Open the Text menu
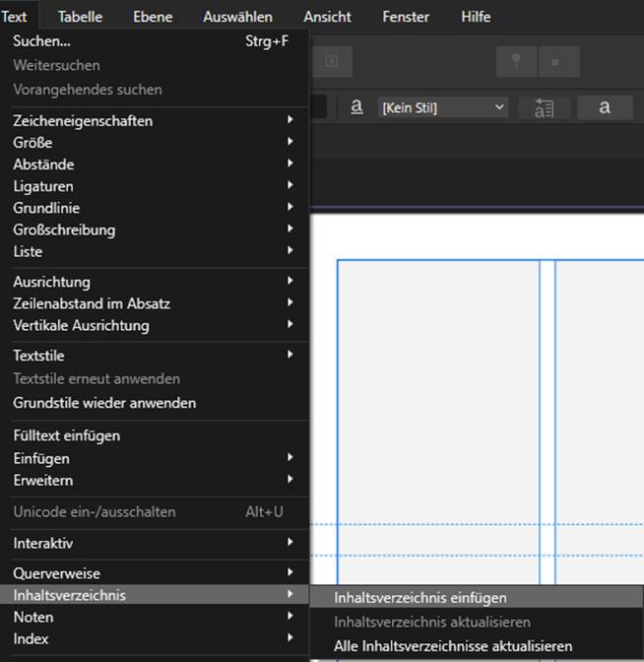This screenshot has height=662, width=644. coord(14,17)
